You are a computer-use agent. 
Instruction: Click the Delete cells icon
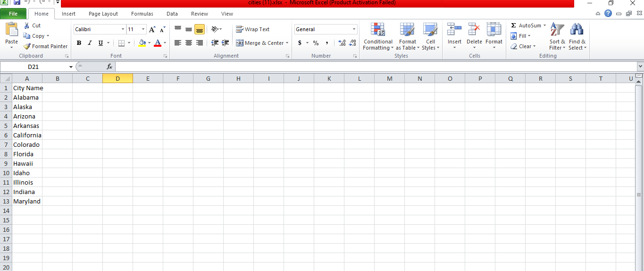click(474, 30)
